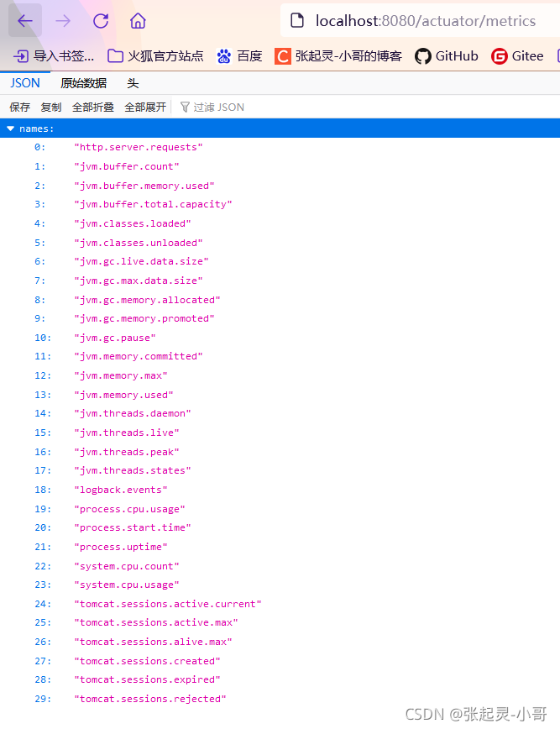Click the value "jvm.memory.committed"

pos(139,357)
